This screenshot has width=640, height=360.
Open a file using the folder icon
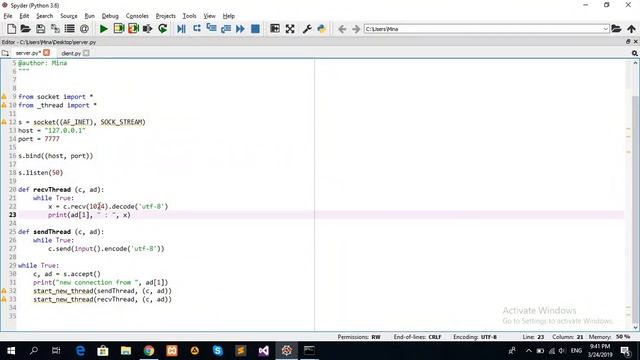(x=25, y=29)
